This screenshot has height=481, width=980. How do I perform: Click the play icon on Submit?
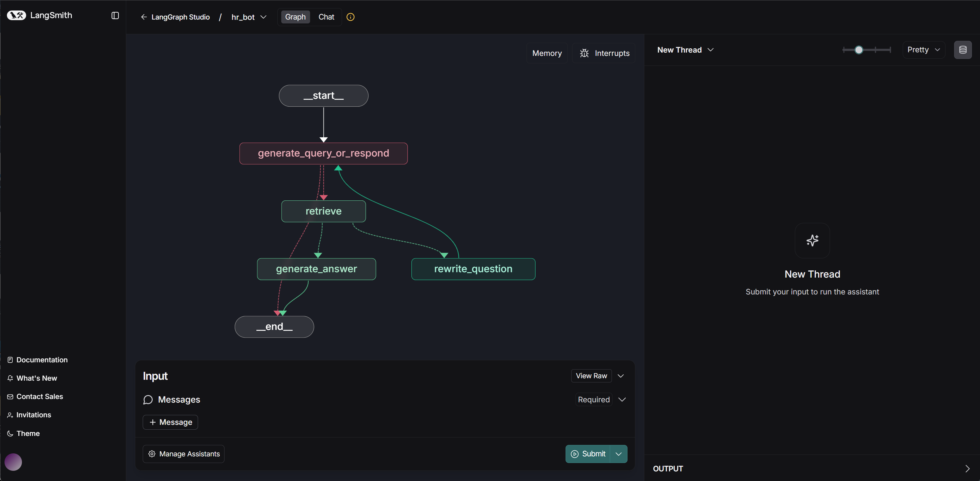(575, 454)
